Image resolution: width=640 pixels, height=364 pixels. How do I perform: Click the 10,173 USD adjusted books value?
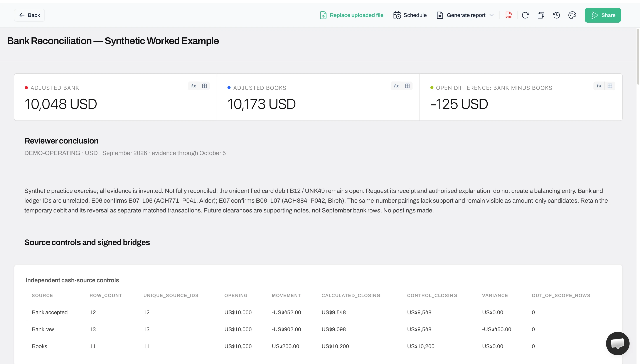(261, 104)
